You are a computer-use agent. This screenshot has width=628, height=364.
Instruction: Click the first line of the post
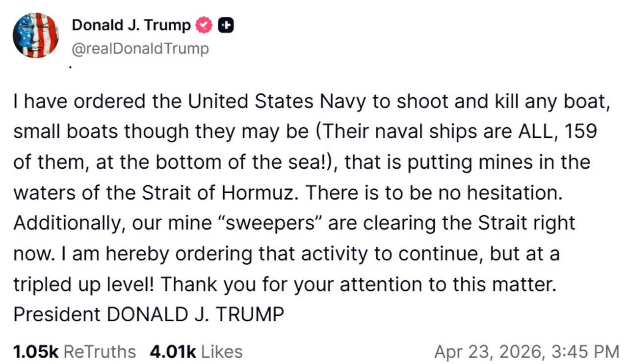tap(311, 102)
